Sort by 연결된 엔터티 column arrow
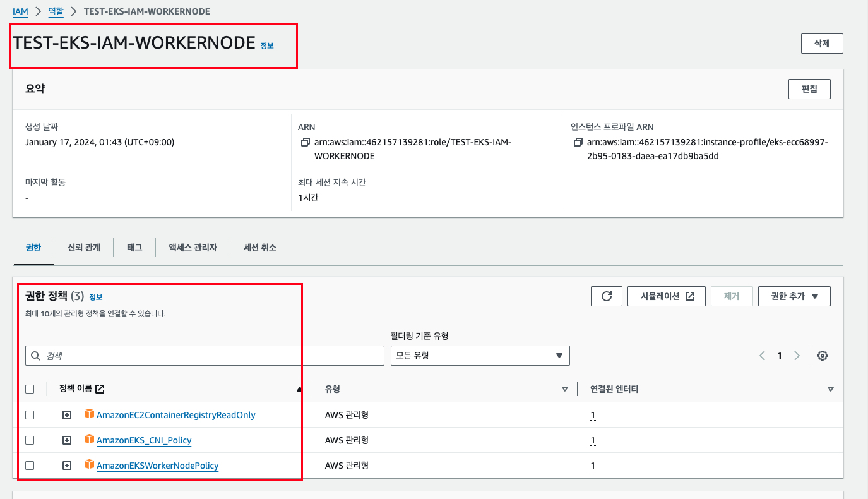 [831, 389]
